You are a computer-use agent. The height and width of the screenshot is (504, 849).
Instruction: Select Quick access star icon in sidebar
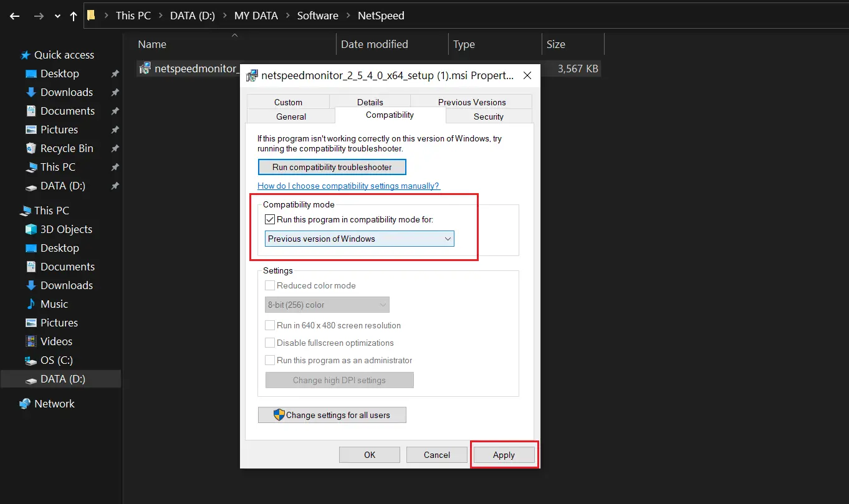(26, 55)
